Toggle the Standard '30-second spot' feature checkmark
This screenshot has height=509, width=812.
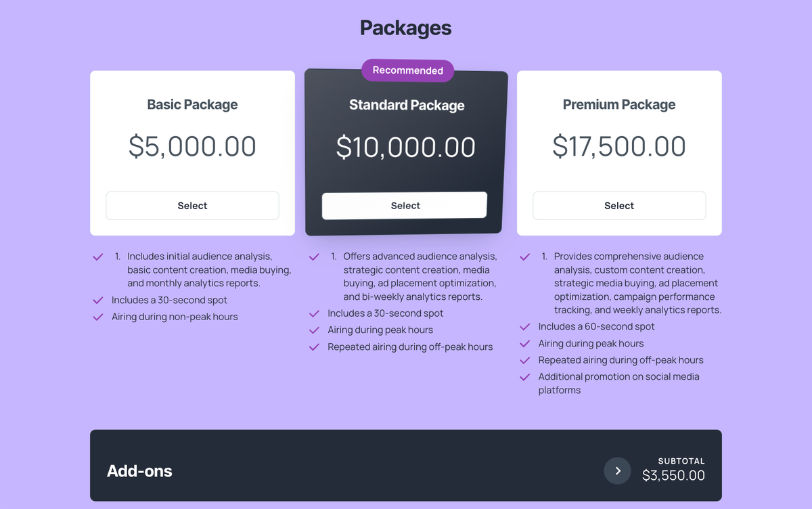click(x=314, y=312)
